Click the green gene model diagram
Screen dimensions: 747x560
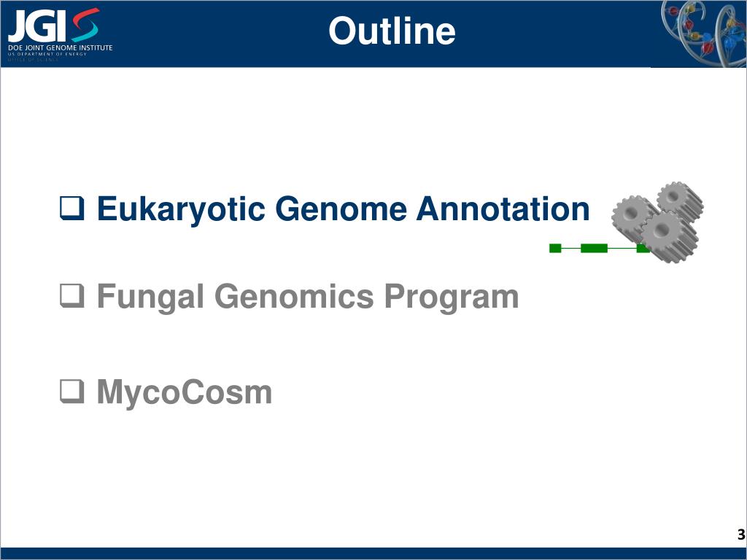600,248
